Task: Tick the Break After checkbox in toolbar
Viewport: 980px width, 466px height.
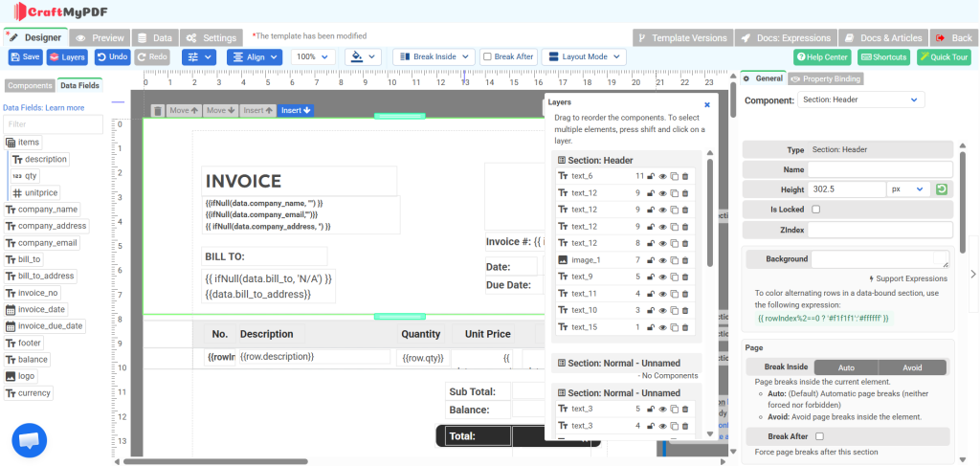Action: pyautogui.click(x=488, y=56)
